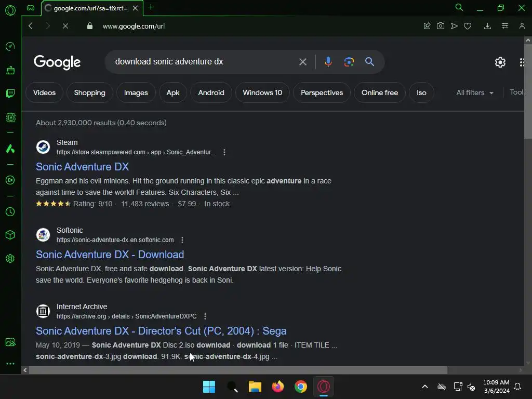Take a snapshot with camera icon
Viewport: 532px width, 399px height.
[441, 26]
